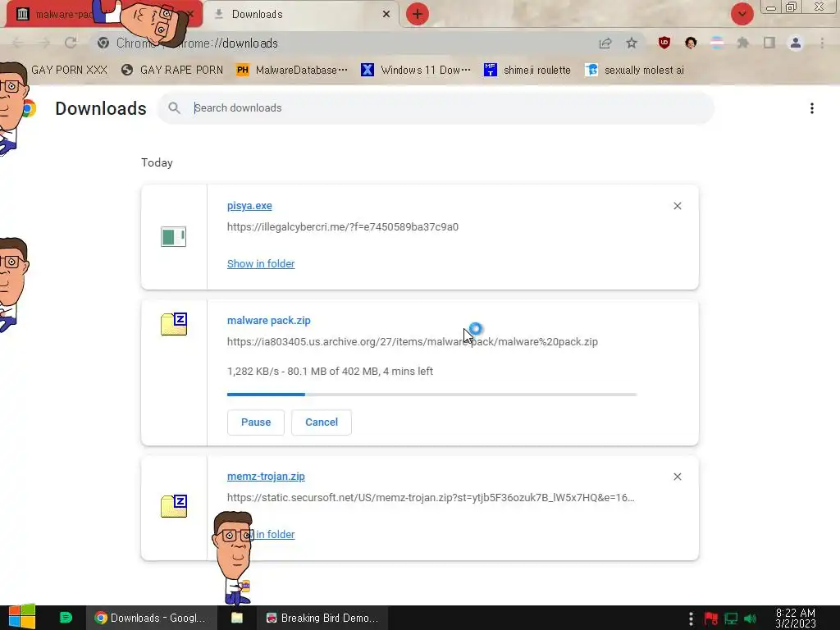The height and width of the screenshot is (630, 840).
Task: Open the pisya.exe file link
Action: point(249,206)
